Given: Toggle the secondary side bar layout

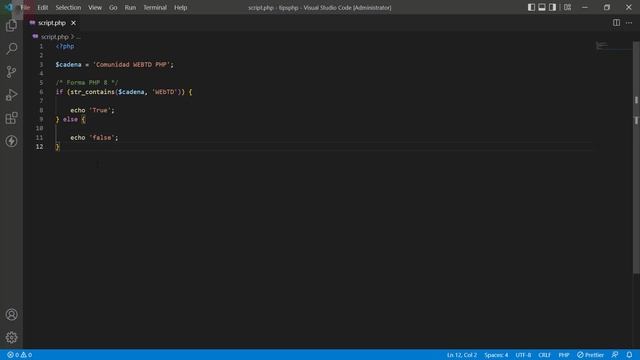Looking at the screenshot, I should click(552, 7).
